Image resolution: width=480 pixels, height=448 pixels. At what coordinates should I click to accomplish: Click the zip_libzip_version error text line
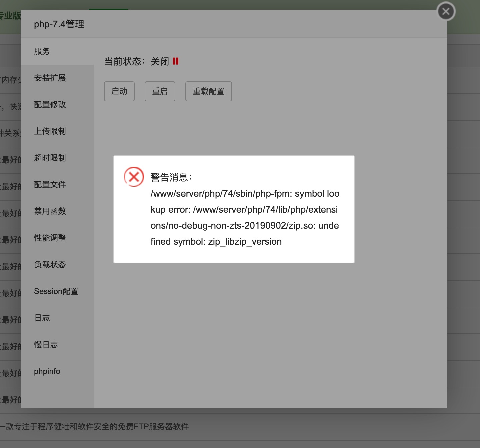coord(216,241)
